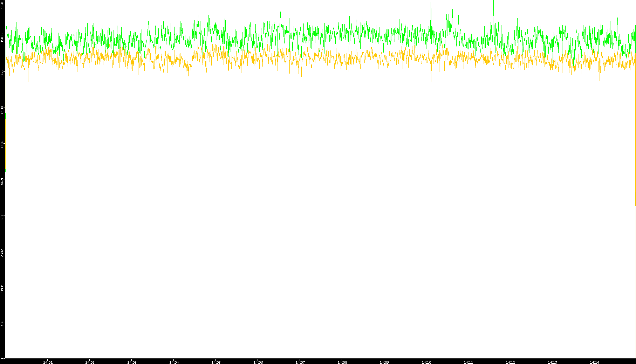Pick the 6538 value axis label

tap(2, 109)
